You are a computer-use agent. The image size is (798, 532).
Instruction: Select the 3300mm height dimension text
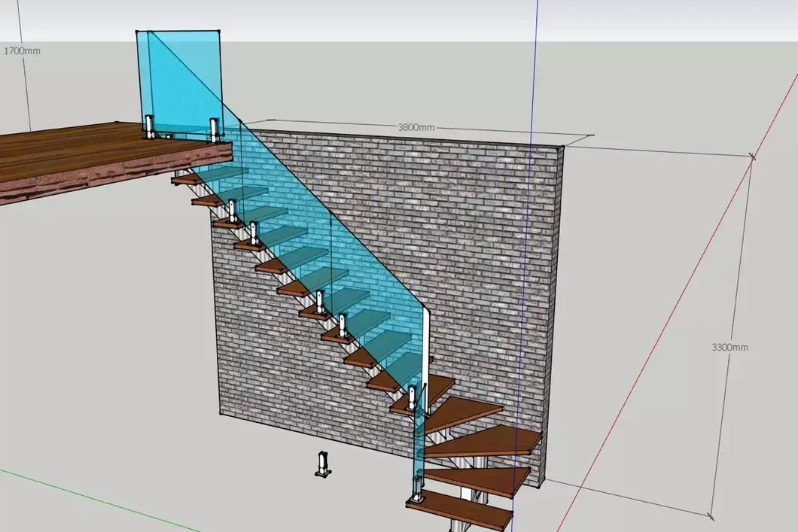730,348
